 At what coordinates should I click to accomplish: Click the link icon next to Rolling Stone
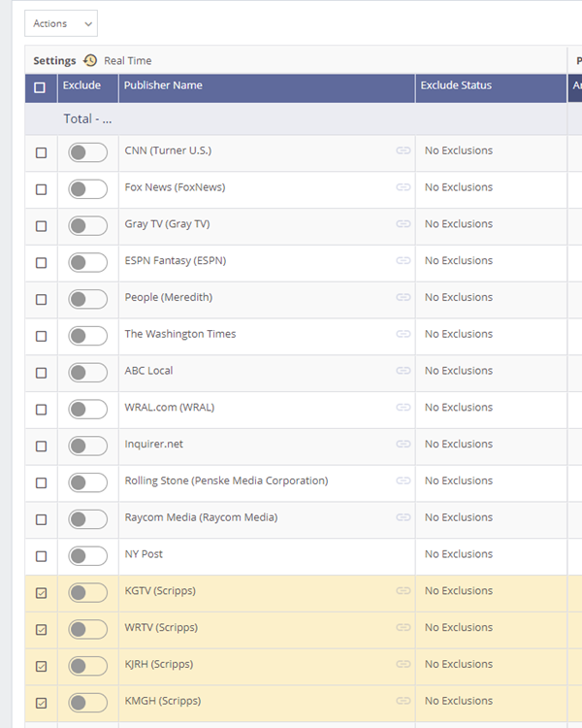pos(403,481)
